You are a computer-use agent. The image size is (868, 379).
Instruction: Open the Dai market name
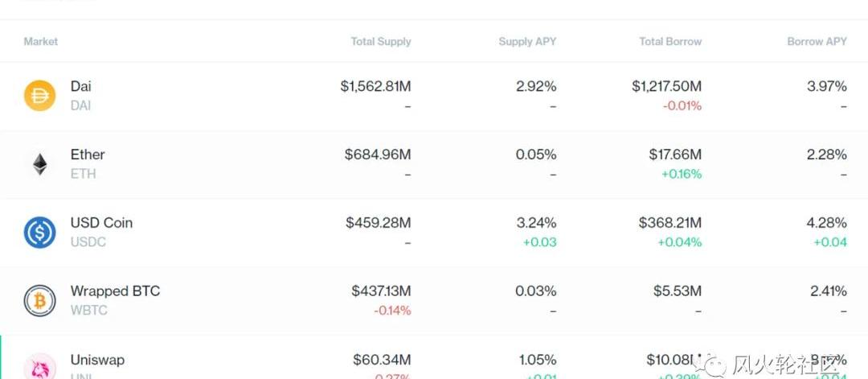(x=81, y=86)
